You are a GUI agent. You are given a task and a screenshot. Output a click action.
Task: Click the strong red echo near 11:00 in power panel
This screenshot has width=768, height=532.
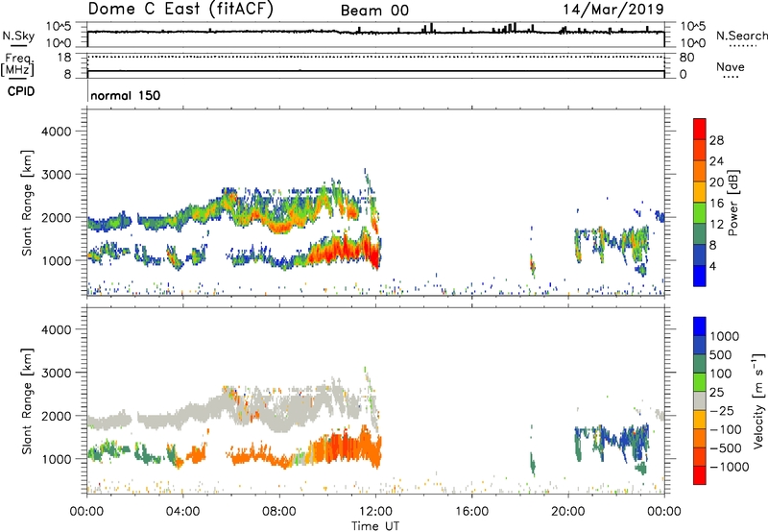pos(346,250)
